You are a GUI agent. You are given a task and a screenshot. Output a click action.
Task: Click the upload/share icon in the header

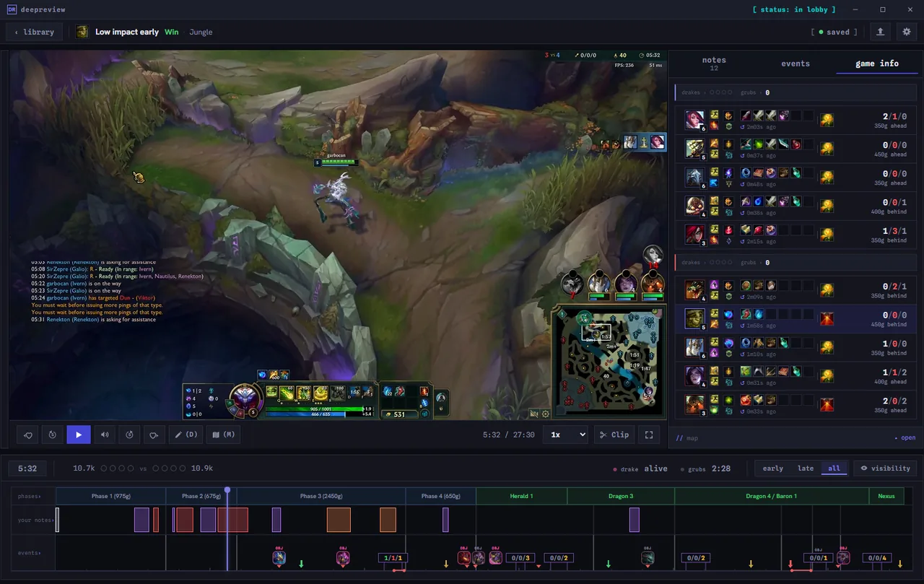881,32
